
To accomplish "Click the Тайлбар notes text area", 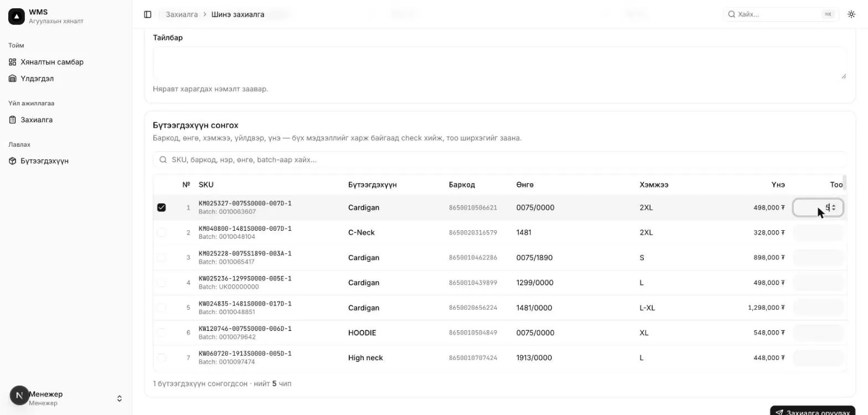I will [x=500, y=63].
